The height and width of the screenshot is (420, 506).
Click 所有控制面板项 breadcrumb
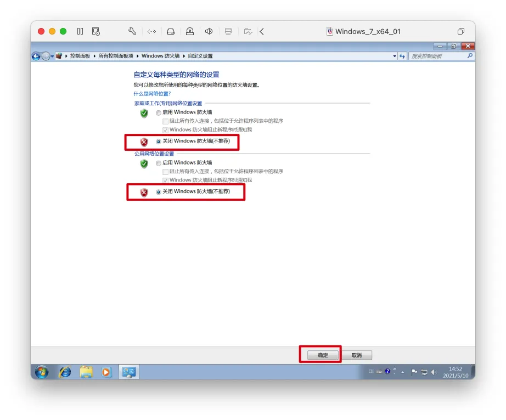(x=116, y=56)
